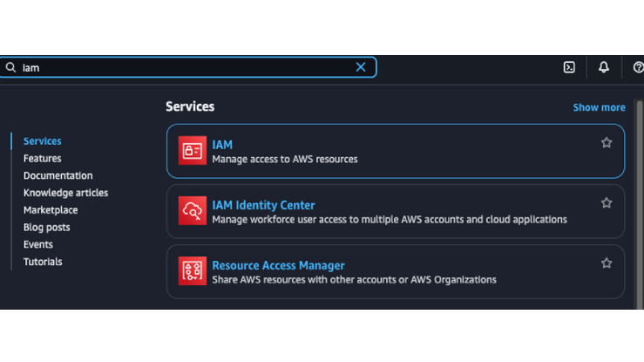Favorite IAM with the star

[x=607, y=142]
